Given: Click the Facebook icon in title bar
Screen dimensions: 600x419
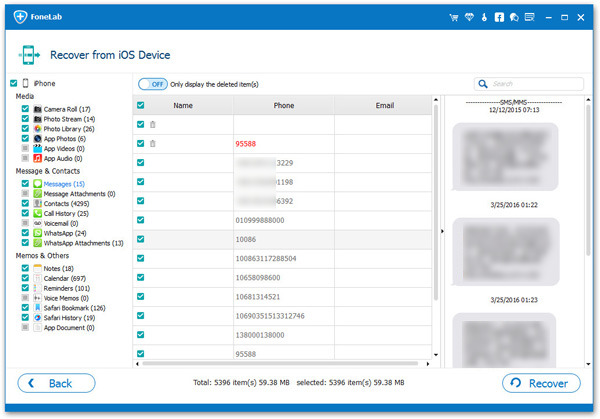Looking at the screenshot, I should pos(499,17).
